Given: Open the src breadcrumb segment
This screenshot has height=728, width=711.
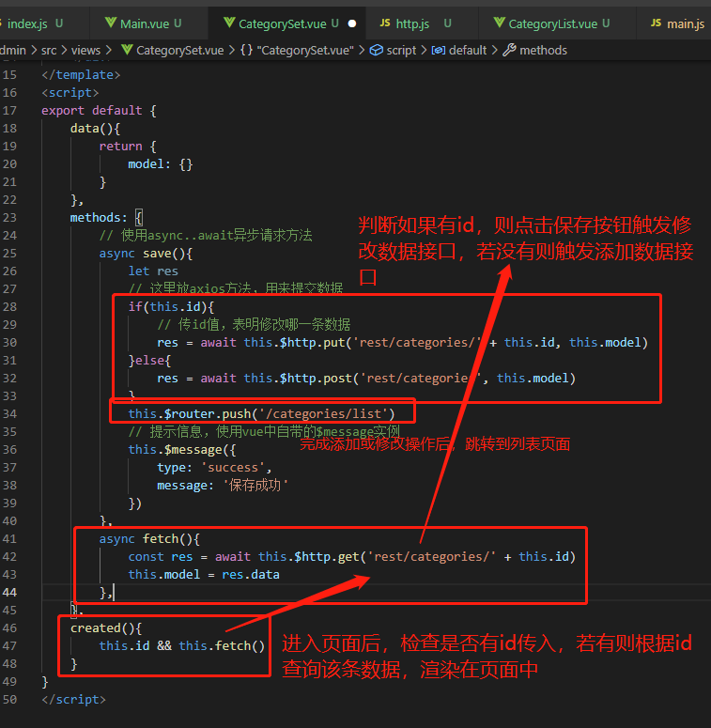Looking at the screenshot, I should point(49,50).
